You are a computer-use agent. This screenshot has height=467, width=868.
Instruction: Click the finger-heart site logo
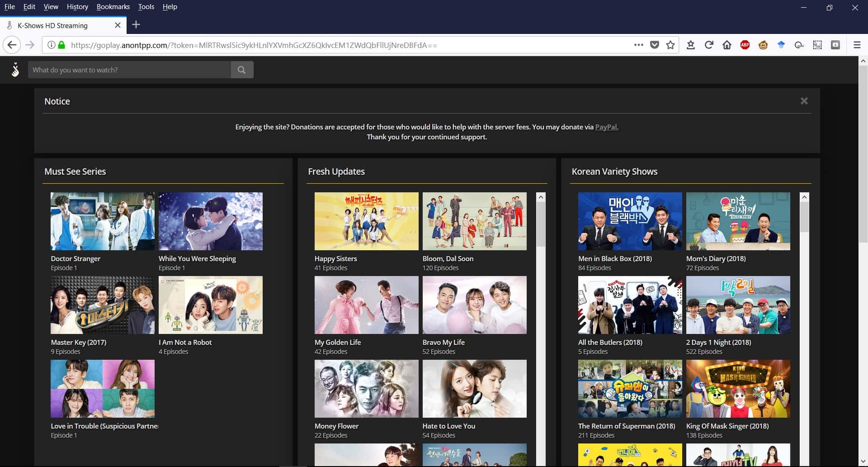[15, 70]
